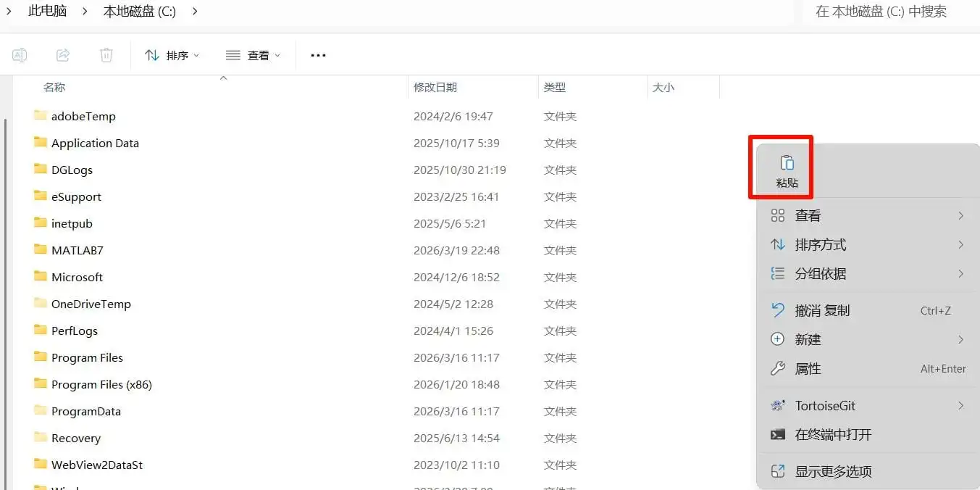Click the share icon in the toolbar
980x490 pixels.
point(63,55)
